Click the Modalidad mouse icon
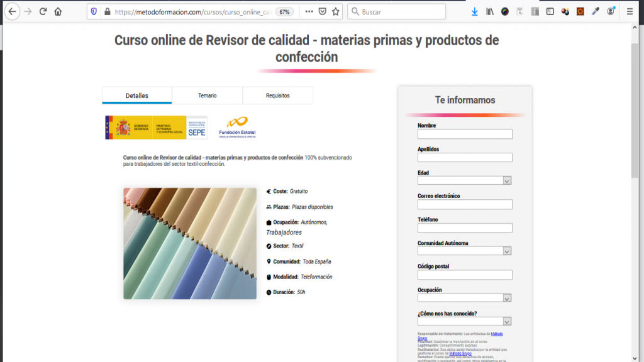 click(269, 277)
